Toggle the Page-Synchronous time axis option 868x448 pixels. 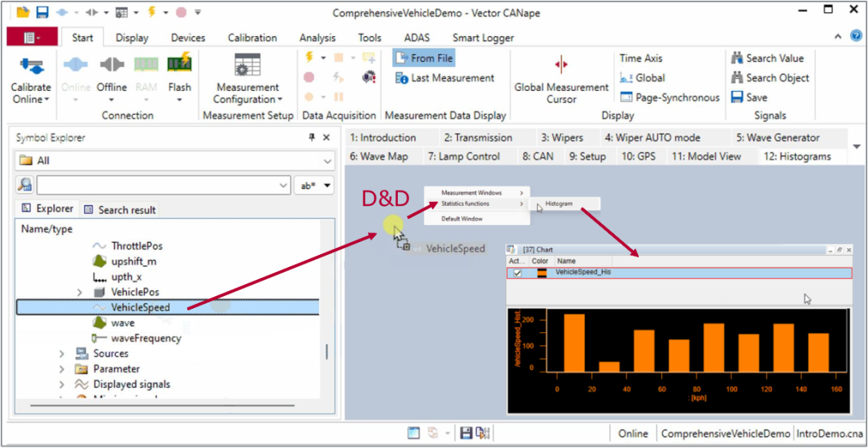click(x=669, y=97)
